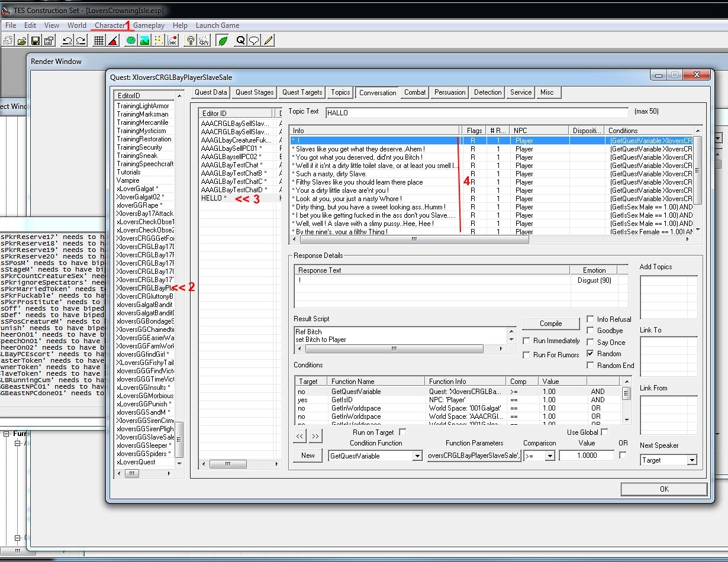Switch to the Quest Stages tab
This screenshot has height=562, width=728.
[255, 92]
